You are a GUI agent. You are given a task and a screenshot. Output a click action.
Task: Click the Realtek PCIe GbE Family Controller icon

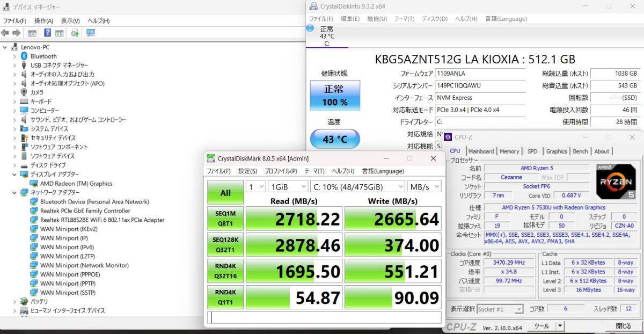(34, 211)
